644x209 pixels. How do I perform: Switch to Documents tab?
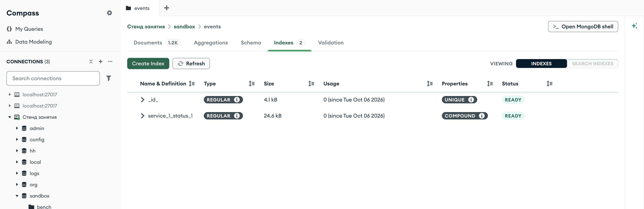[x=157, y=43]
